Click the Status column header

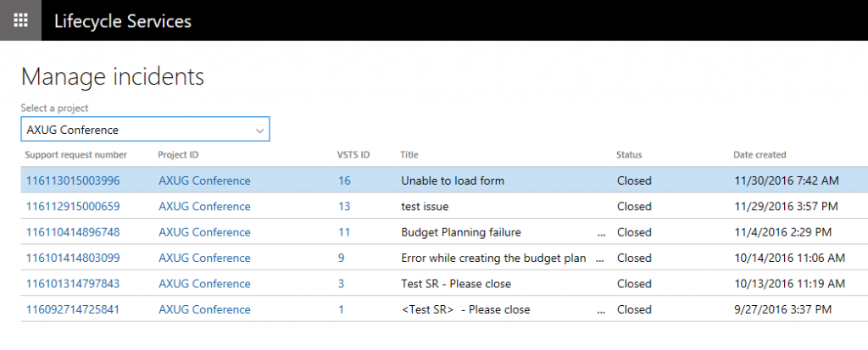pos(629,155)
